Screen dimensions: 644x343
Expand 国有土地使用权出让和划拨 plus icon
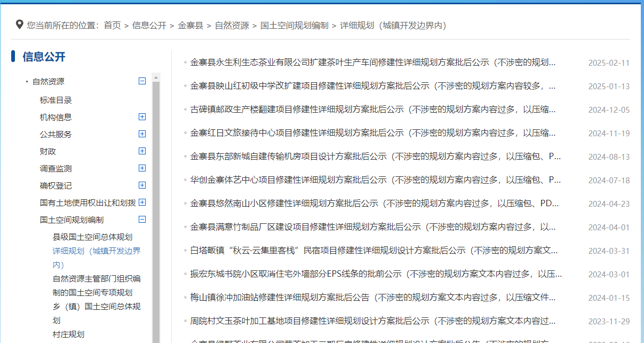[x=142, y=202]
